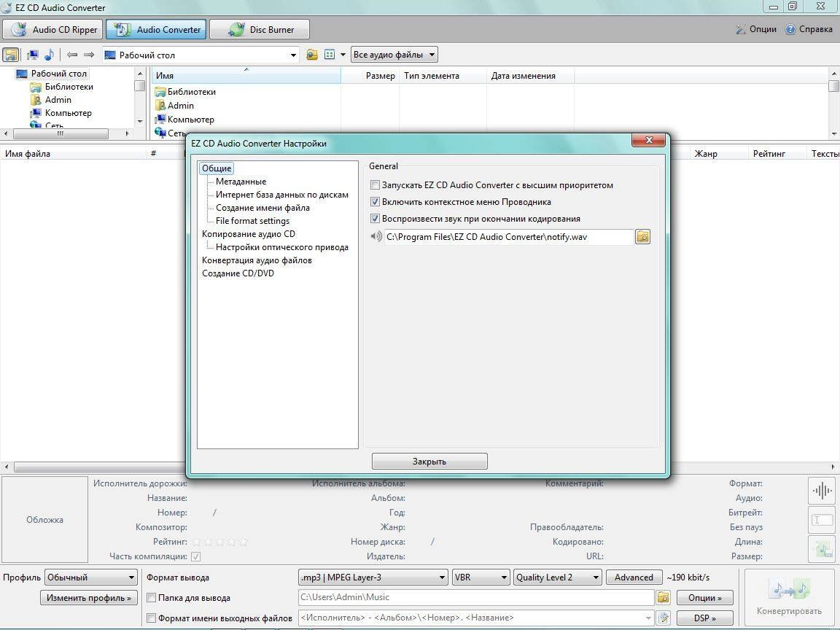The width and height of the screenshot is (840, 630).
Task: Click the notify.wav path field
Action: [x=509, y=237]
